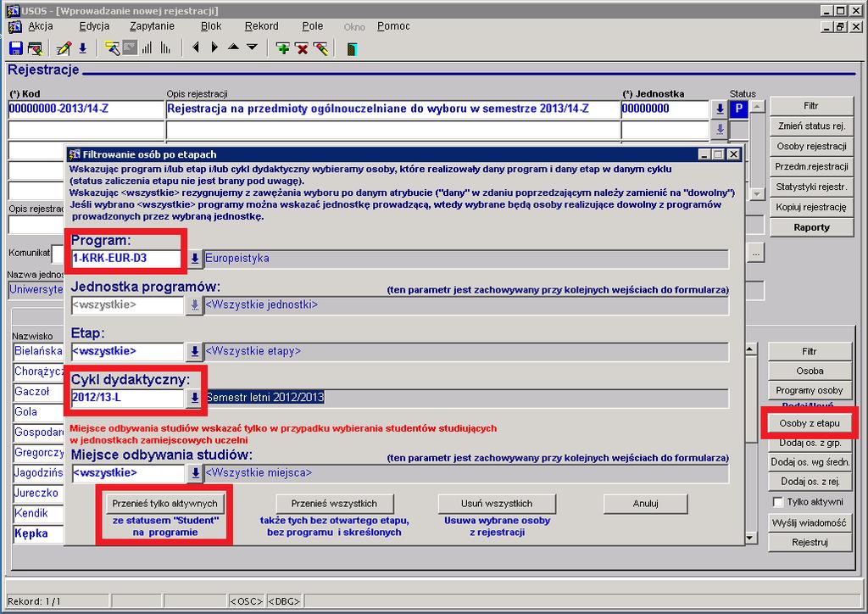868x614 pixels.
Task: Open the Rekord menu
Action: click(x=261, y=26)
